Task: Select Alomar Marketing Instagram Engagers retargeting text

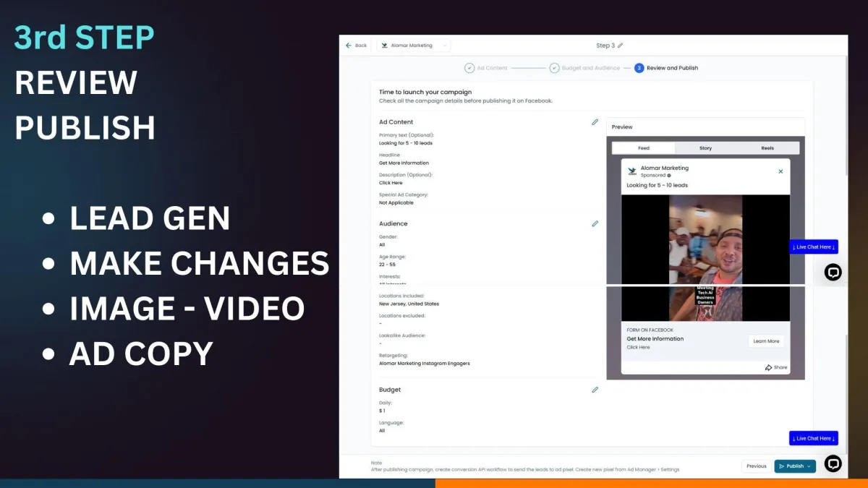Action: (x=425, y=364)
